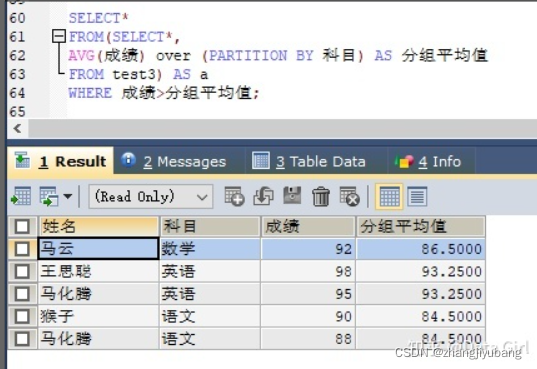Screen dimensions: 537x369
Task: Select the cell 猴子
Action: [98, 316]
